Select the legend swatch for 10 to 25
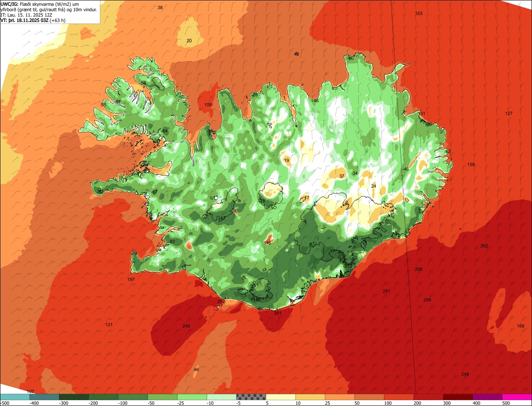Screen dimensions: 532x406 [310, 397]
